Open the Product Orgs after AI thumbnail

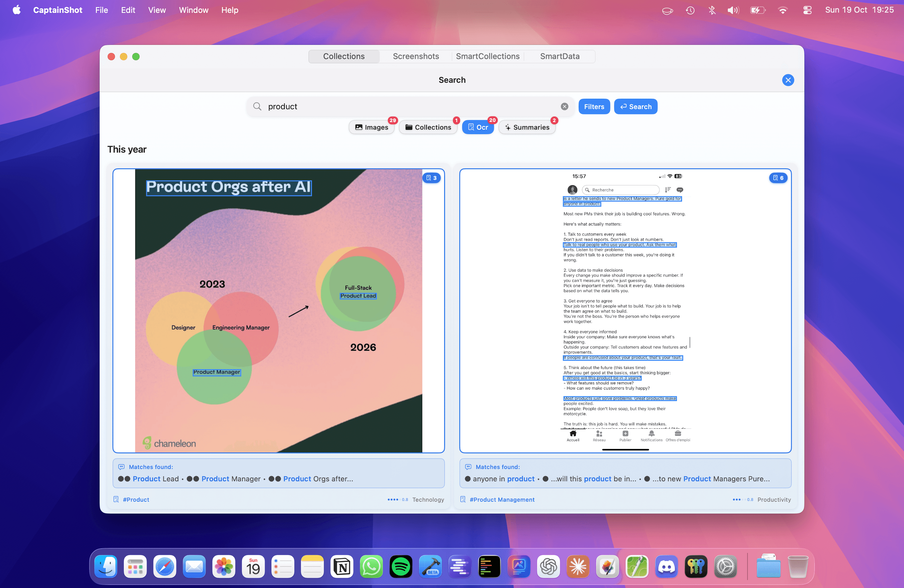(x=278, y=311)
